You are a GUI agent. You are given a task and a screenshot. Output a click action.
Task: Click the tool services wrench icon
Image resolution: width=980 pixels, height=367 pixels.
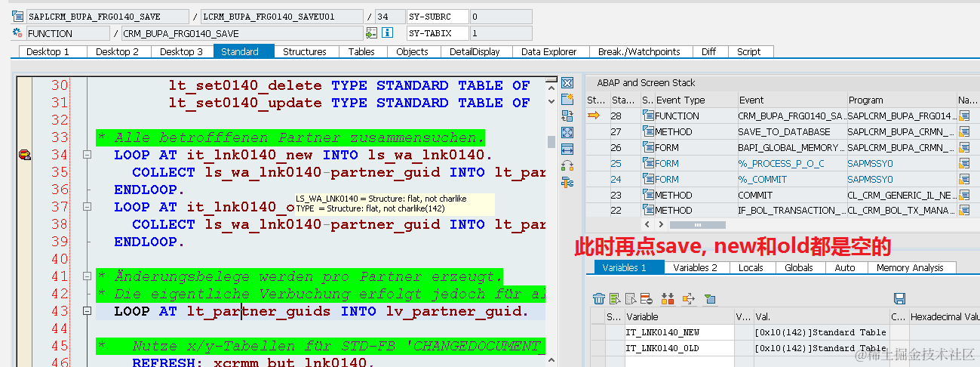tap(567, 182)
